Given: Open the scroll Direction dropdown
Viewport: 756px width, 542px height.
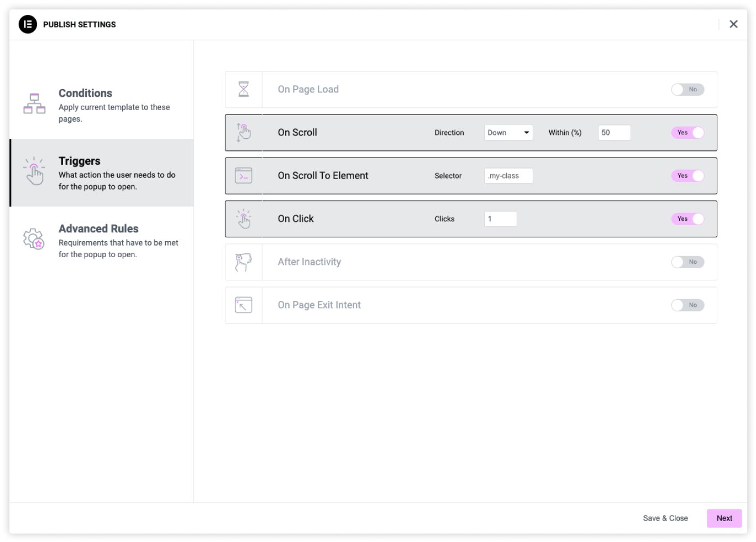Looking at the screenshot, I should click(508, 133).
